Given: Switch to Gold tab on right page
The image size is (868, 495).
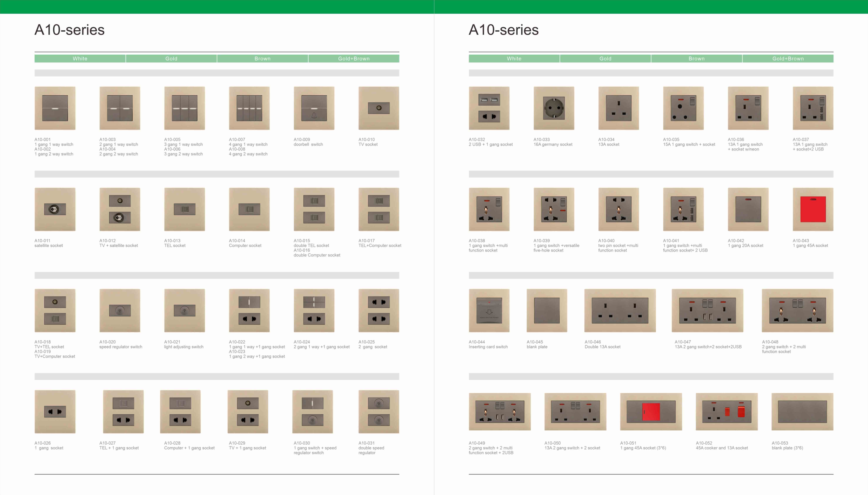Looking at the screenshot, I should pos(605,59).
